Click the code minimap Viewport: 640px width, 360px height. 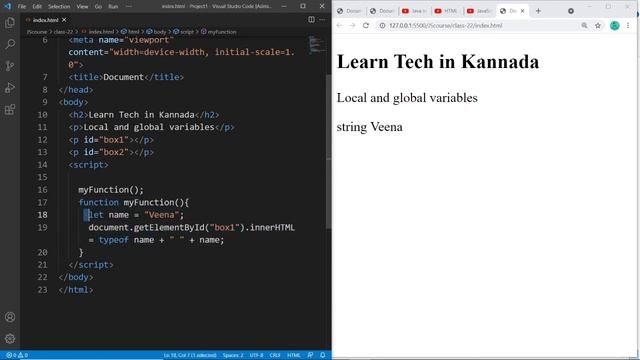pyautogui.click(x=317, y=45)
